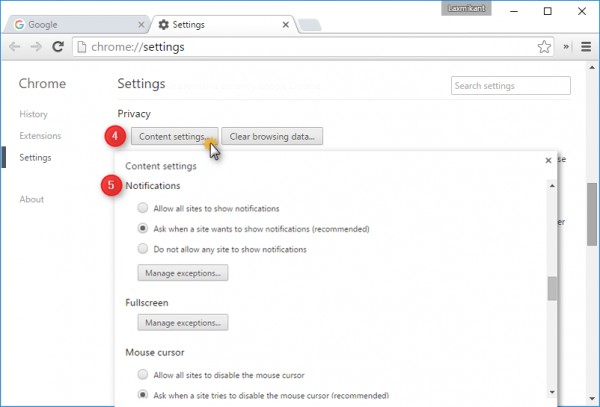Click the Search settings field
The image size is (600, 407).
510,86
